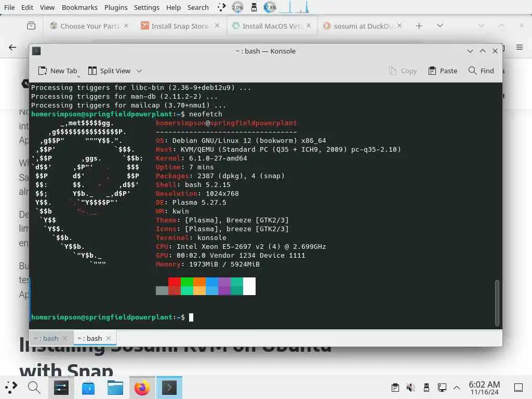The width and height of the screenshot is (532, 399).
Task: Click the Copy button in Konsole
Action: 403,71
